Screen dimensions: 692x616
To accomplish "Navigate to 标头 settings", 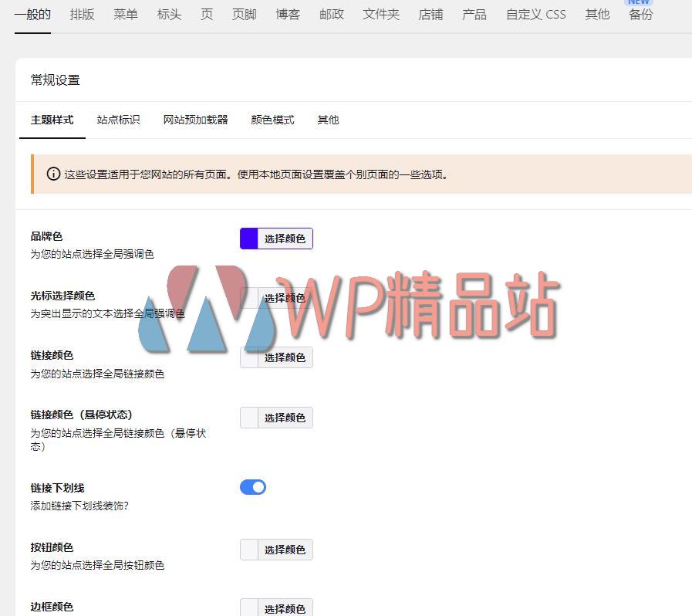I will tap(169, 15).
